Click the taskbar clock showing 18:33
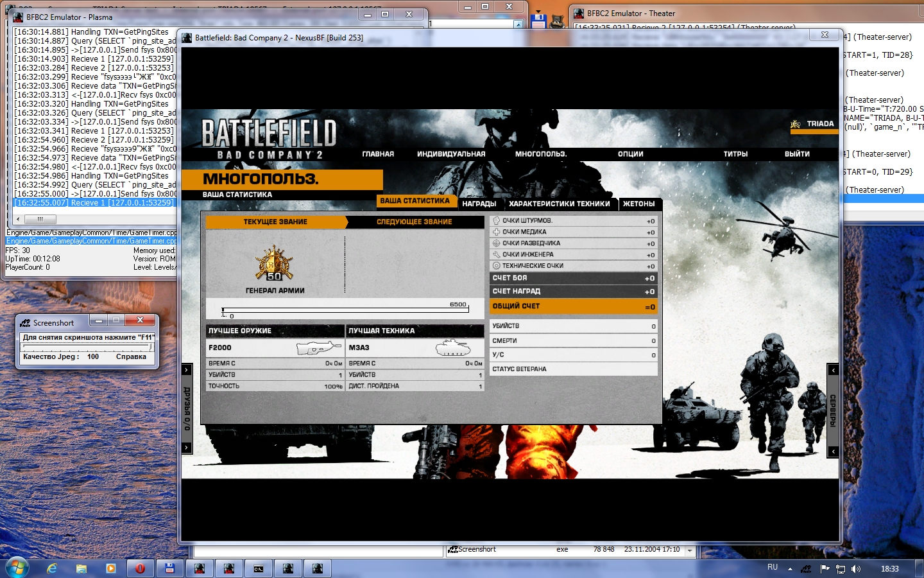The image size is (924, 578). pos(889,569)
